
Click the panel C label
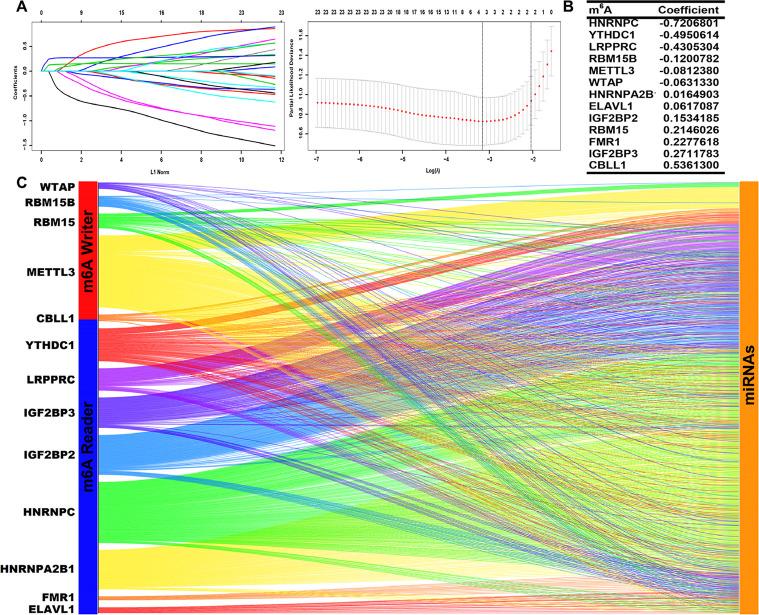pos(21,183)
